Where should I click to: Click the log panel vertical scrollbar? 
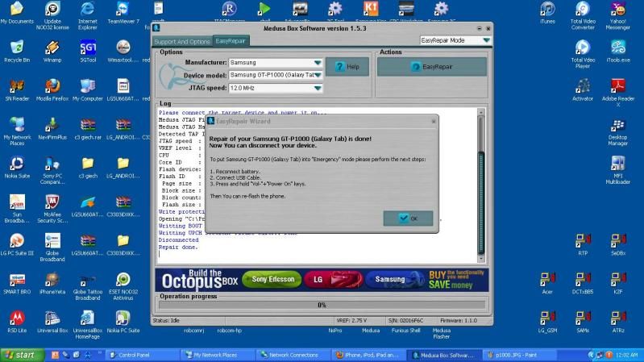[x=481, y=185]
